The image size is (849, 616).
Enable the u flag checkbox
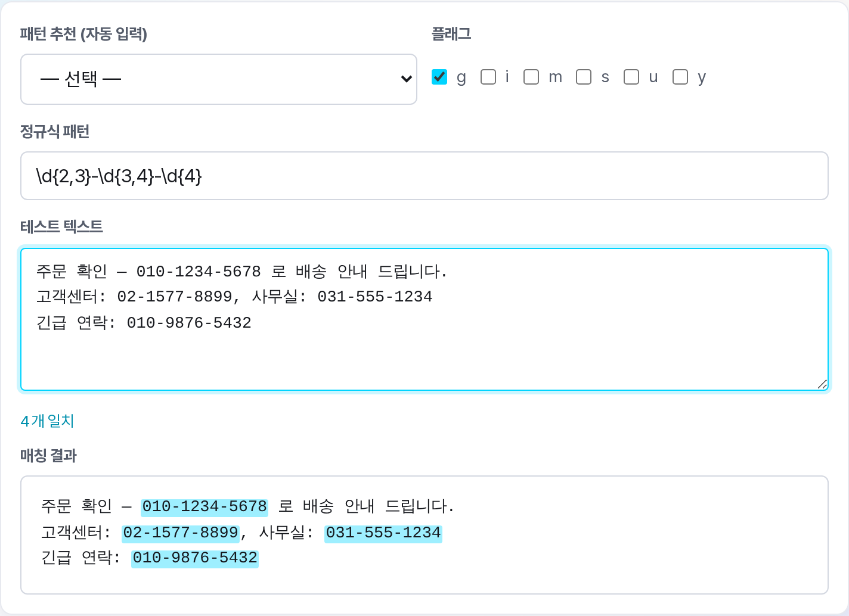631,77
